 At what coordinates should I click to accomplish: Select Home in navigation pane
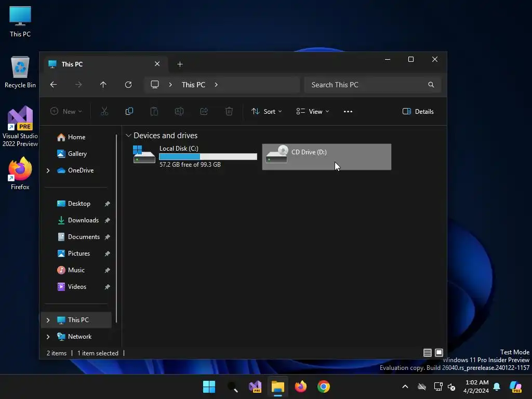[x=76, y=137]
